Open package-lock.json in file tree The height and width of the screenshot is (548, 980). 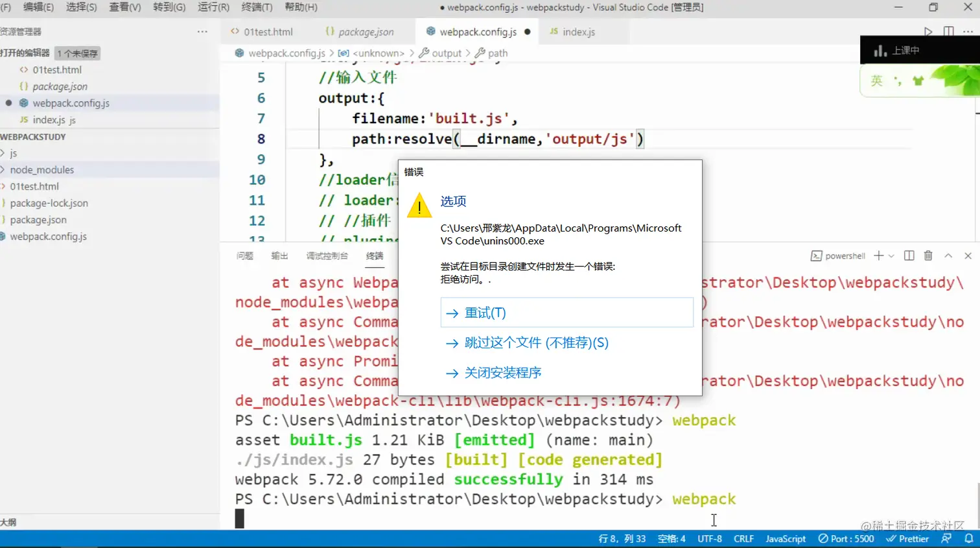coord(49,203)
